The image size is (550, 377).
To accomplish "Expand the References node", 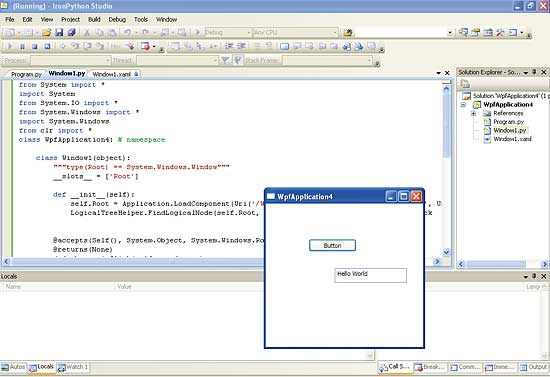I will (473, 113).
